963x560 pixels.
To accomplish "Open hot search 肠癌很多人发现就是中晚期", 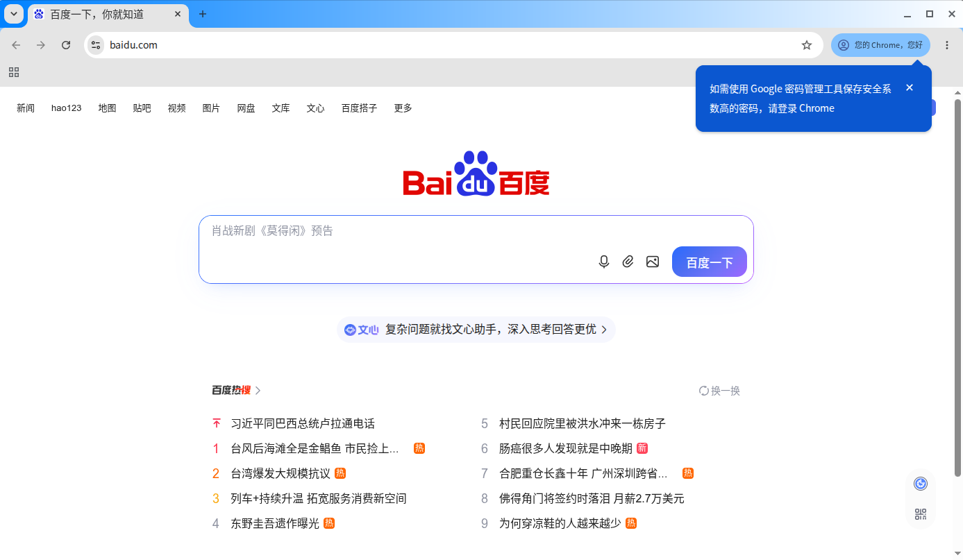I will click(566, 448).
